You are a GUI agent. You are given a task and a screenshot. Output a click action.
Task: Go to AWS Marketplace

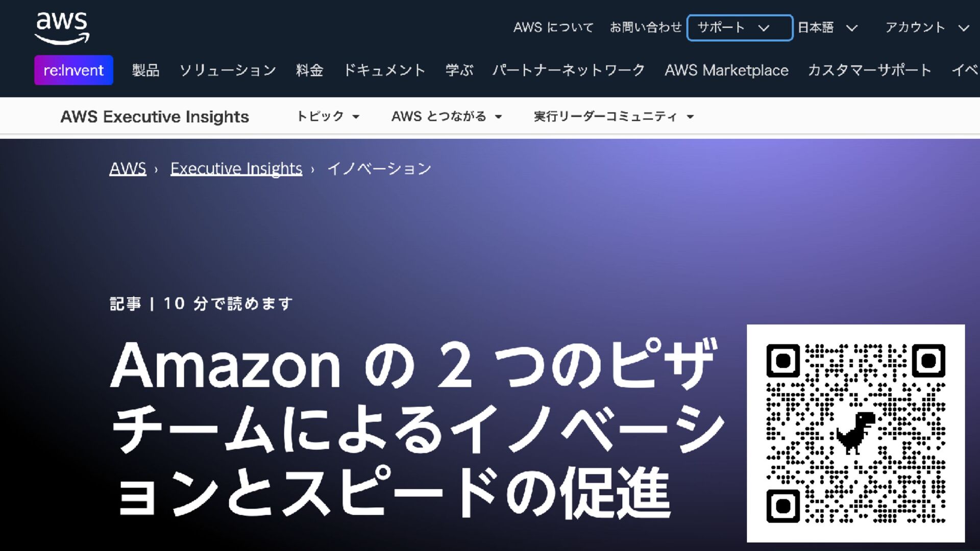pyautogui.click(x=726, y=70)
